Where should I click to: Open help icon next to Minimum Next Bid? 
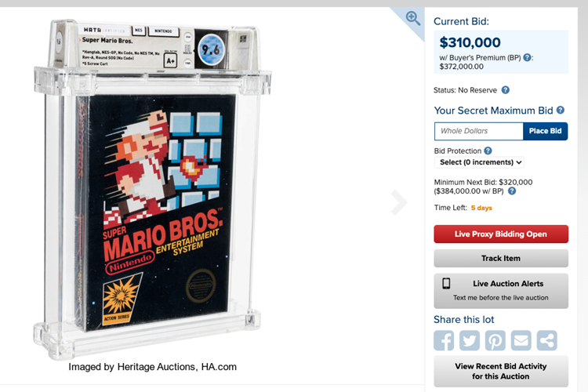(512, 191)
